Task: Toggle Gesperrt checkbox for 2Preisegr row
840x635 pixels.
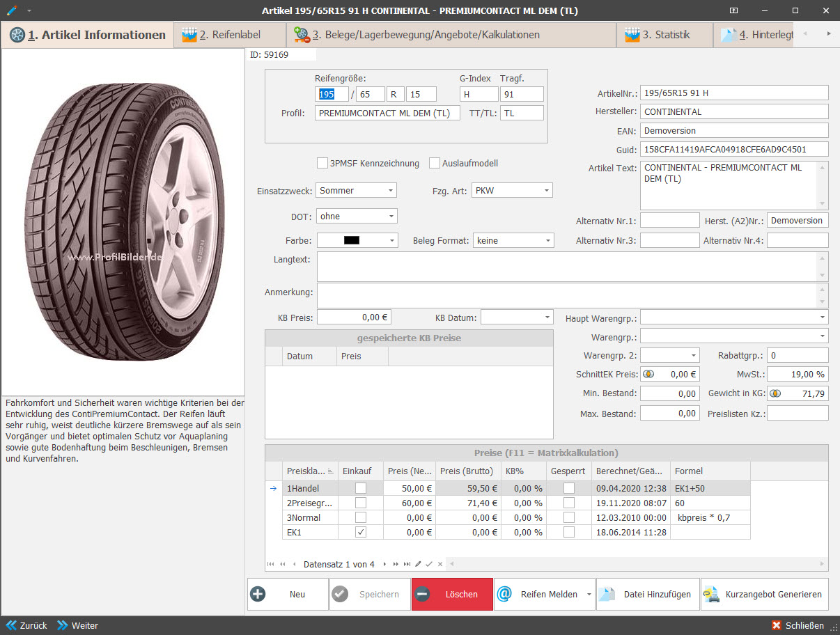Action: click(x=569, y=503)
